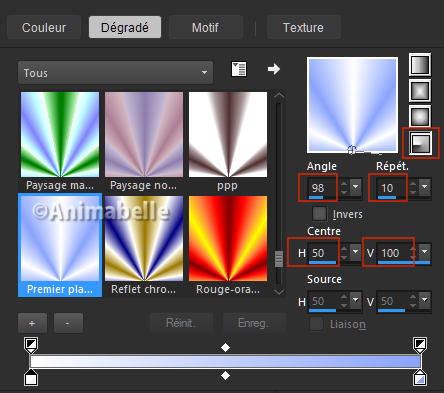
Task: Increase the Angle value with the spinner
Action: point(344,184)
